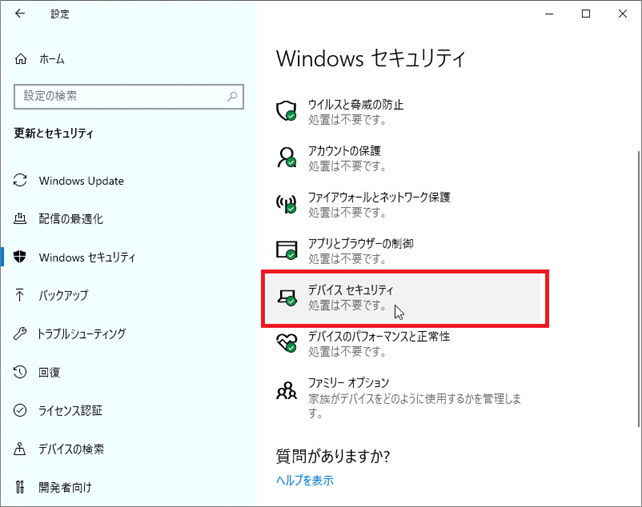Select デバイスの検索 (Find my device) in the sidebar
The width and height of the screenshot is (642, 507).
click(x=71, y=449)
